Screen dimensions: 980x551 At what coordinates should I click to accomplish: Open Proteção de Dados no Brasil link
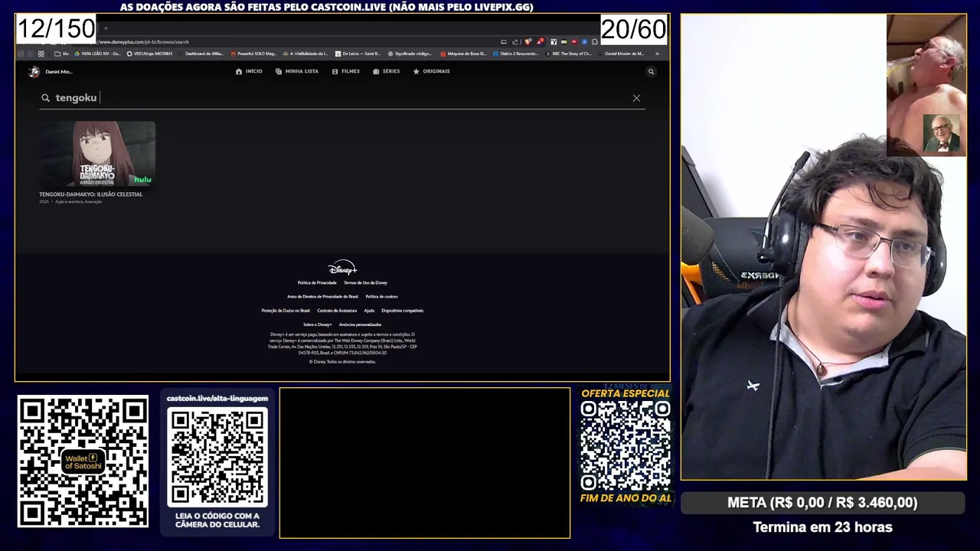tap(286, 311)
